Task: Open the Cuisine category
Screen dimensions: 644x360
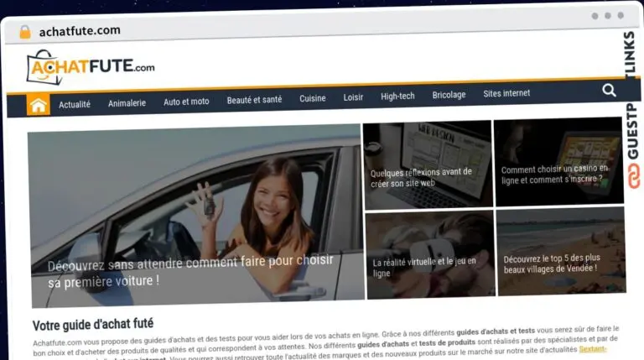Action: click(x=313, y=98)
